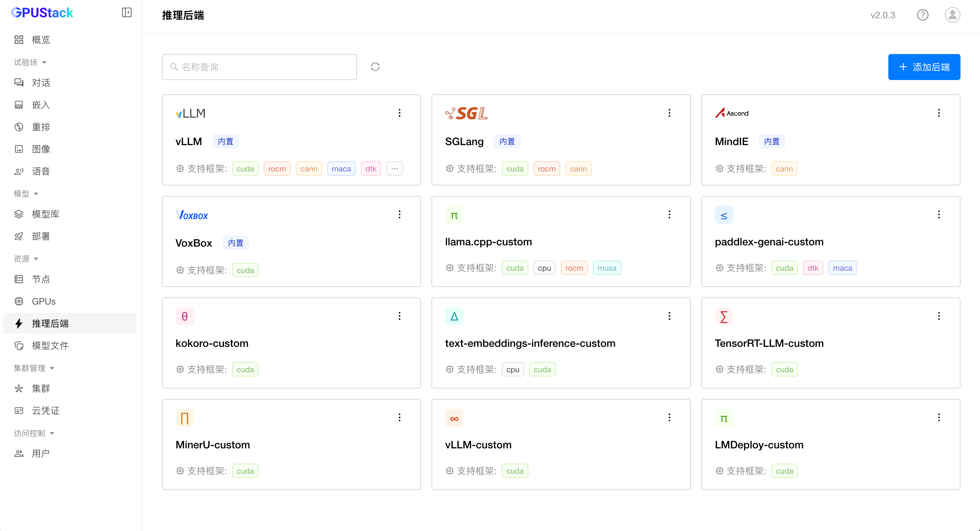Click the llama.cpp-custom pi icon
This screenshot has width=980, height=531.
click(454, 215)
